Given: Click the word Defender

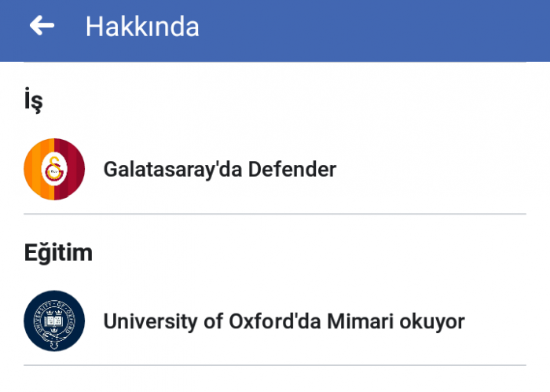Looking at the screenshot, I should coord(292,170).
